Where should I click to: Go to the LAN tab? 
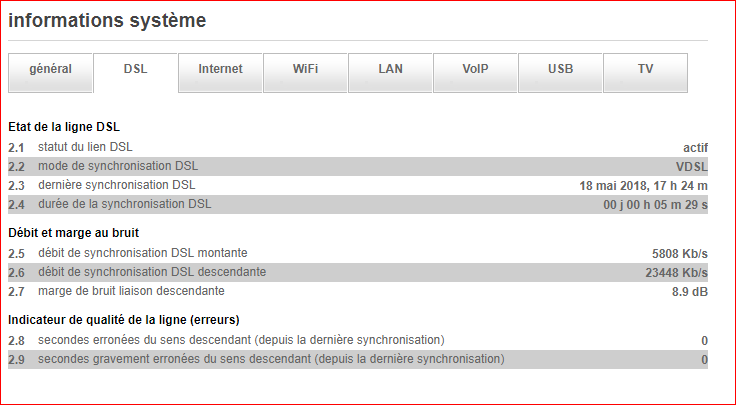point(390,70)
